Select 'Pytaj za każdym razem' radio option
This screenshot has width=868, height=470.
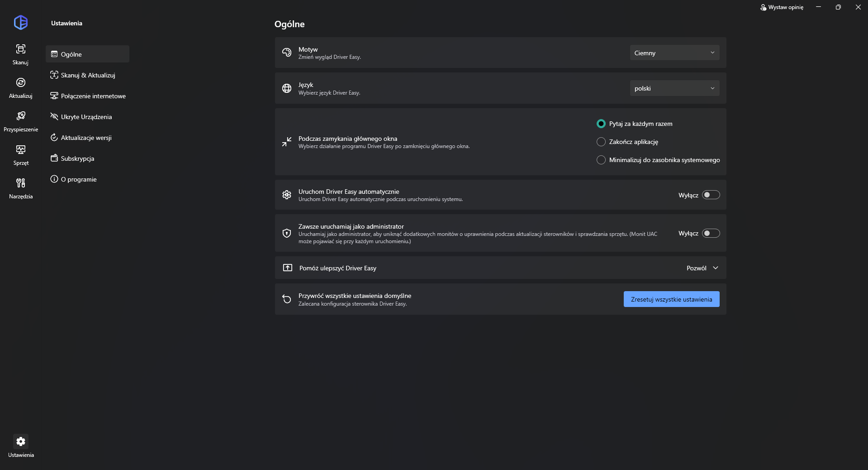coord(601,124)
